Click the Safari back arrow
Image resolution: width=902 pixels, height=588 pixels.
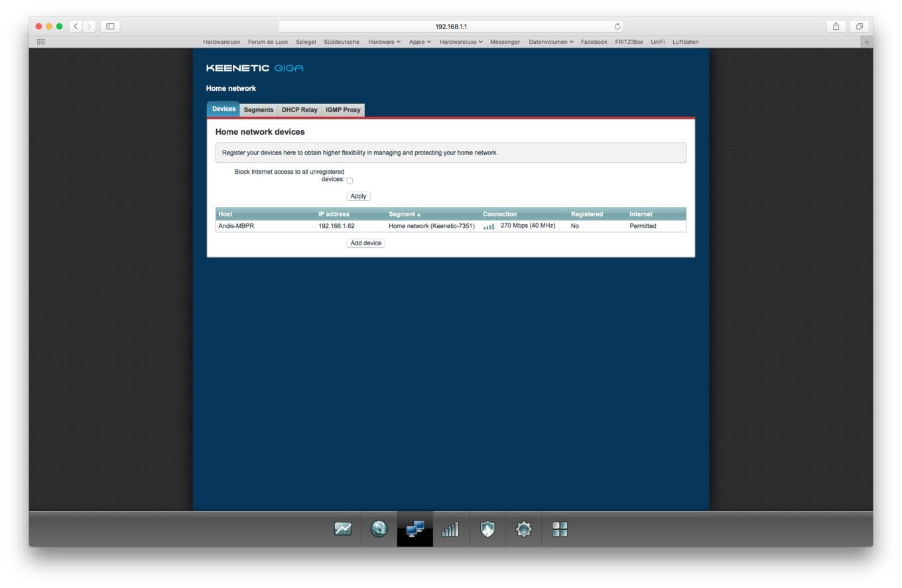coord(76,27)
